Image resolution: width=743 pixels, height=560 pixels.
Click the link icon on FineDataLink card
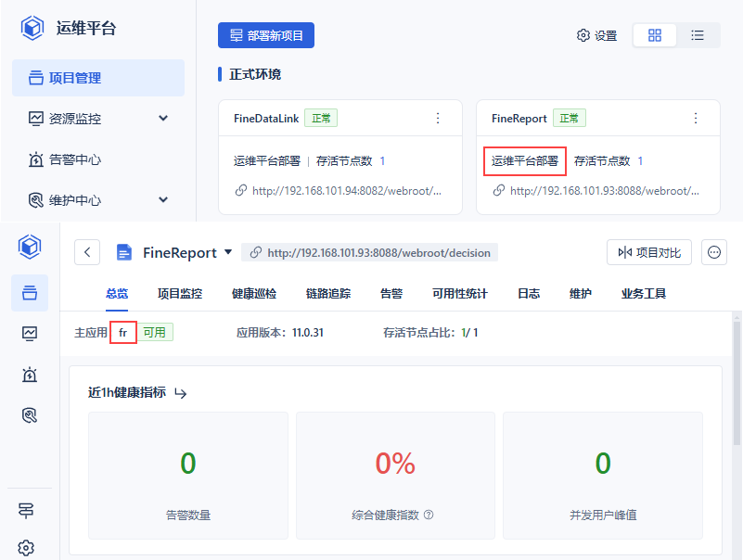pyautogui.click(x=241, y=190)
